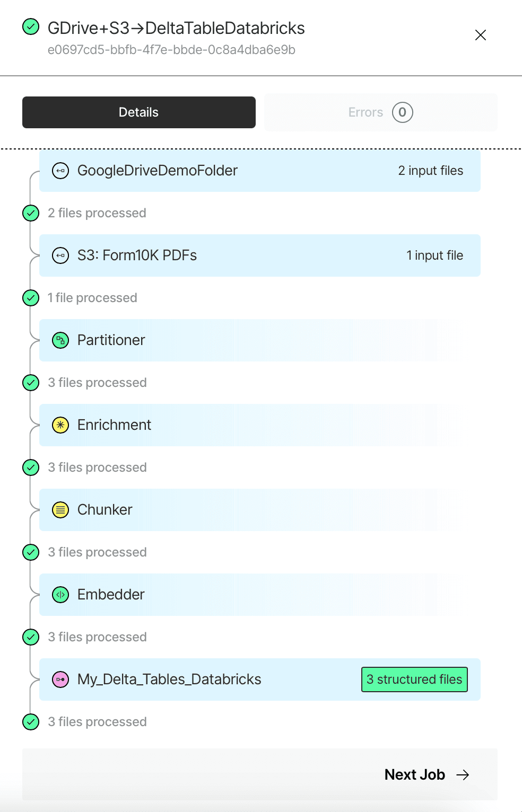Close the job details panel
This screenshot has height=812, width=522.
click(x=481, y=35)
